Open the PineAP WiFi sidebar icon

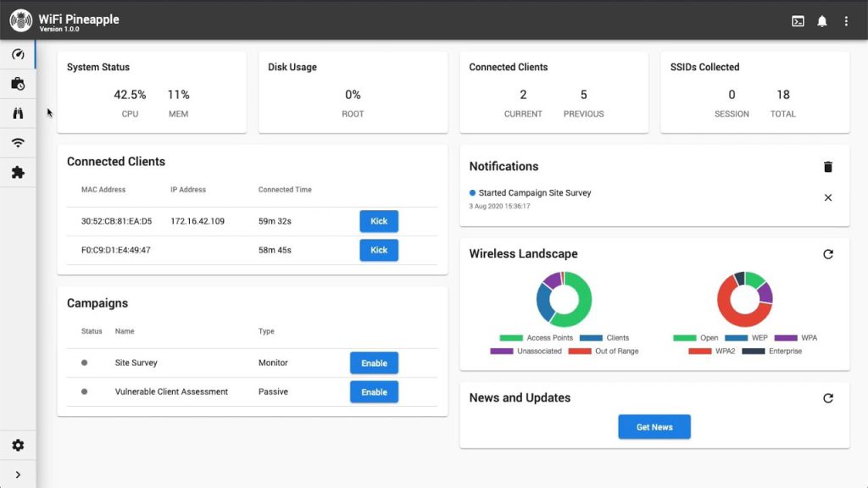click(18, 143)
